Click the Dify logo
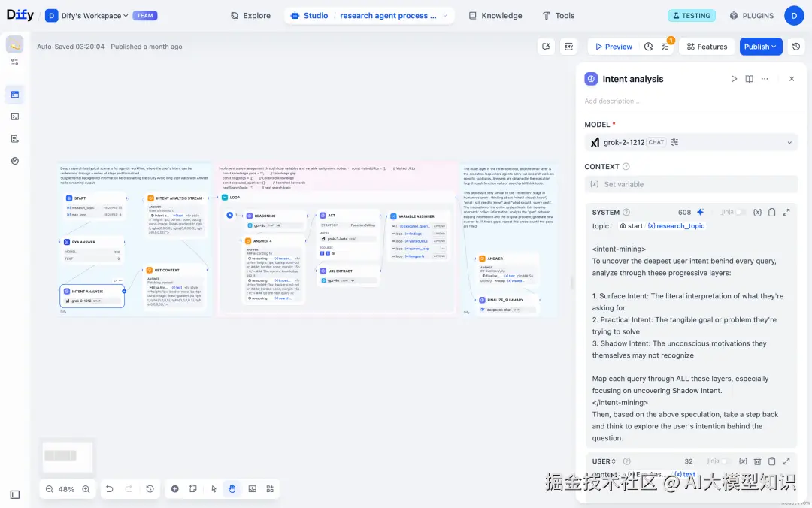Image resolution: width=812 pixels, height=508 pixels. point(20,14)
